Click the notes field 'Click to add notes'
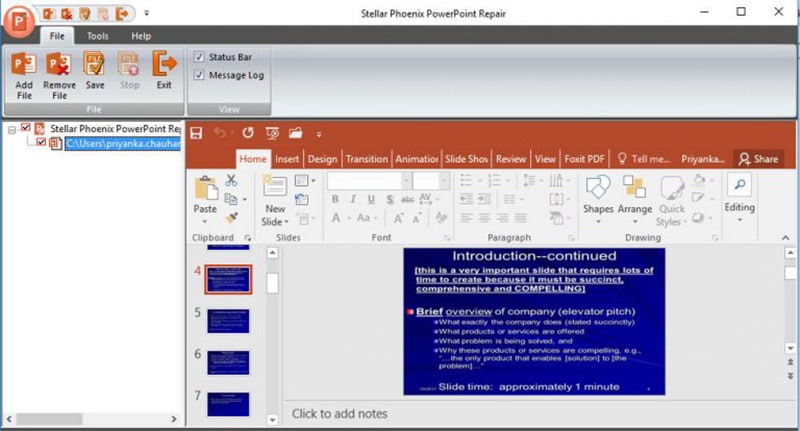Image resolution: width=800 pixels, height=431 pixels. 339,414
